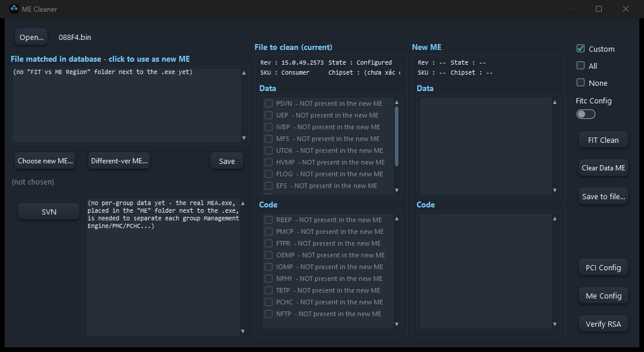The image size is (644, 352).
Task: Maximize the ME Cleaner window
Action: pos(599,9)
